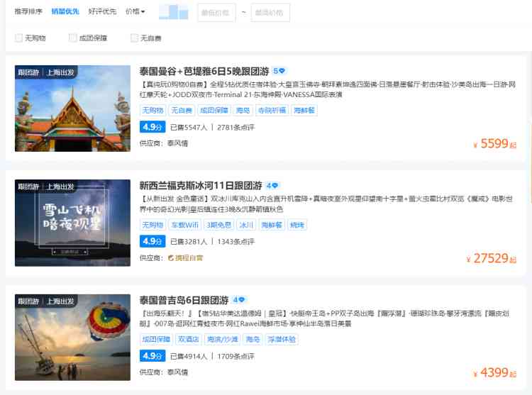532x395 pixels.
Task: Click the 4.9分 rating badge of Bangkok tour
Action: click(153, 128)
